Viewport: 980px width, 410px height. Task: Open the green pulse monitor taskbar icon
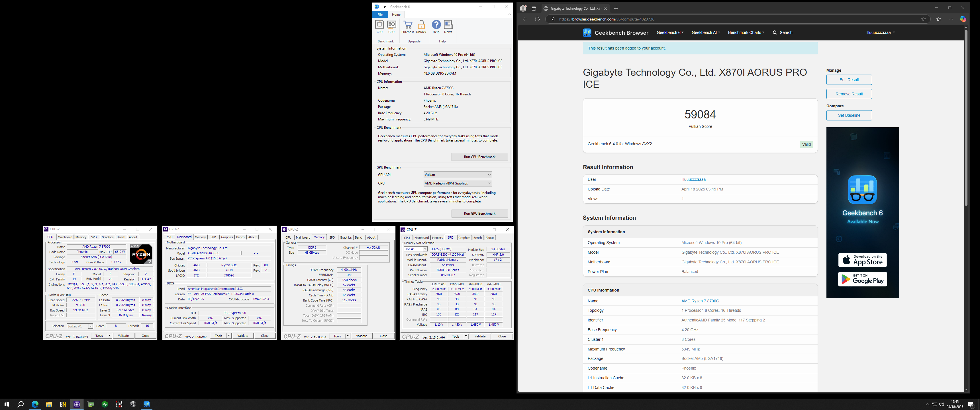point(105,404)
